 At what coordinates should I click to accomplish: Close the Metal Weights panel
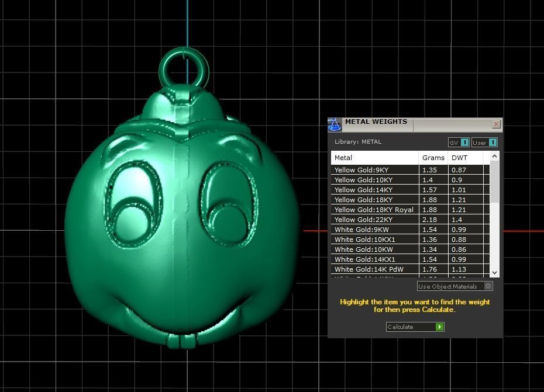[x=496, y=124]
